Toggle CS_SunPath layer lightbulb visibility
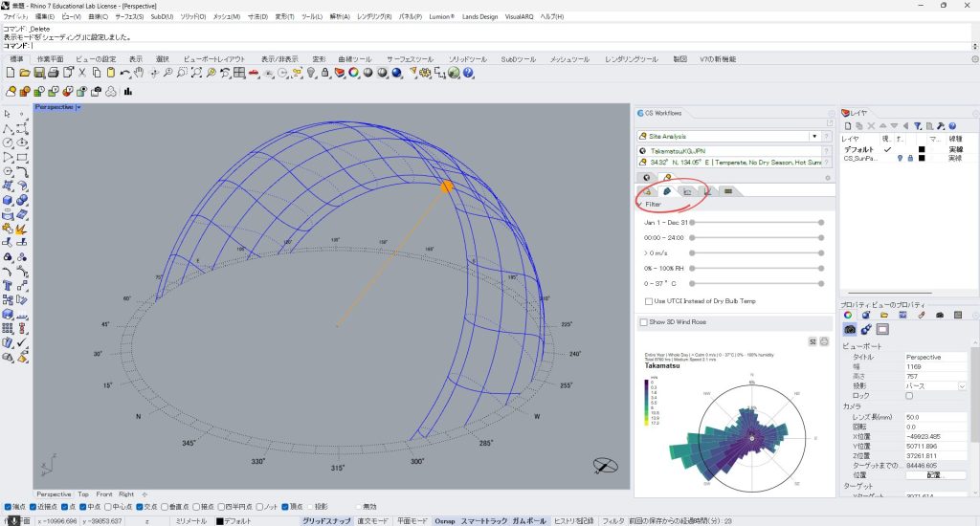Screen dimensions: 980x526 900,158
